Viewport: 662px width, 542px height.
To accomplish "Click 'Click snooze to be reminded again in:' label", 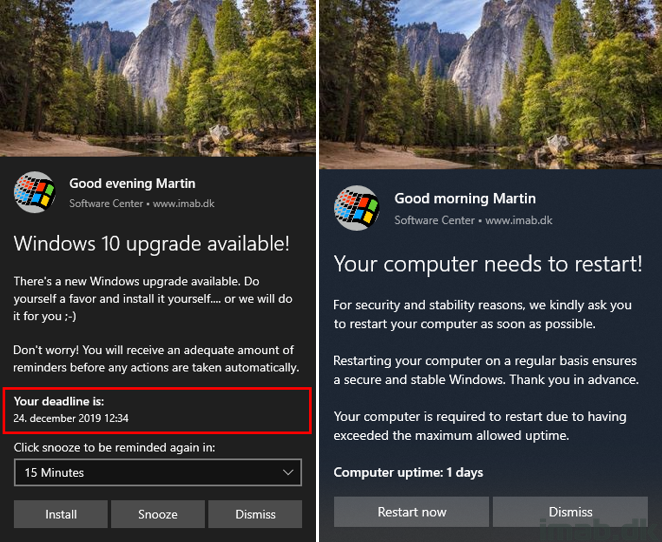I will [114, 447].
